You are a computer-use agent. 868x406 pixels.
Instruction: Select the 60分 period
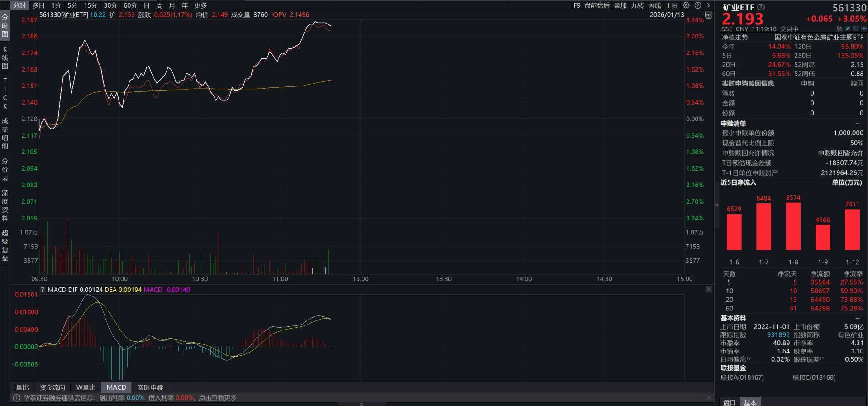130,5
